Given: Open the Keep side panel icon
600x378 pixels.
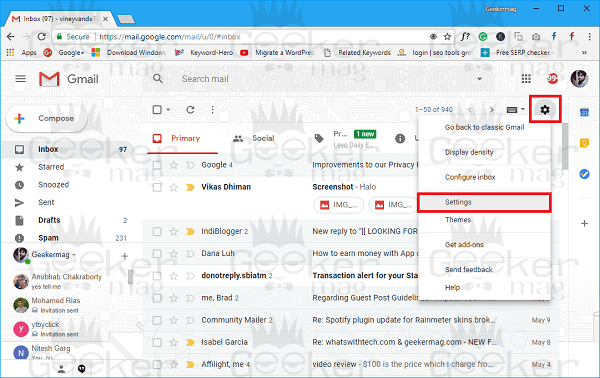Looking at the screenshot, I should (584, 143).
